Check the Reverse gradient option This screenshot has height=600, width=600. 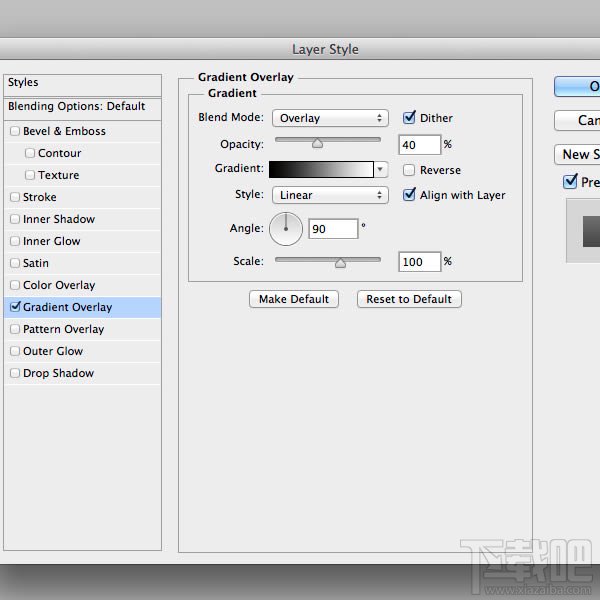(409, 170)
